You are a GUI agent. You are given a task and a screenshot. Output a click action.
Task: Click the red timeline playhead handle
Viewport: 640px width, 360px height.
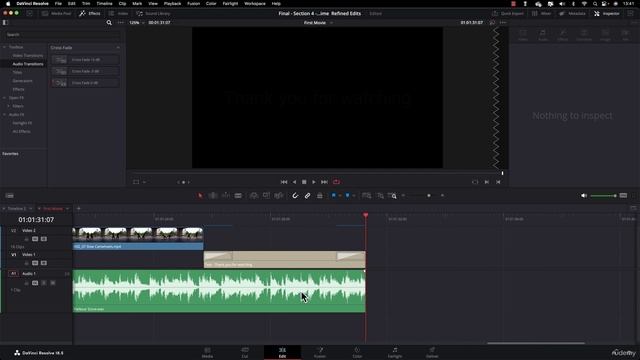pos(366,215)
